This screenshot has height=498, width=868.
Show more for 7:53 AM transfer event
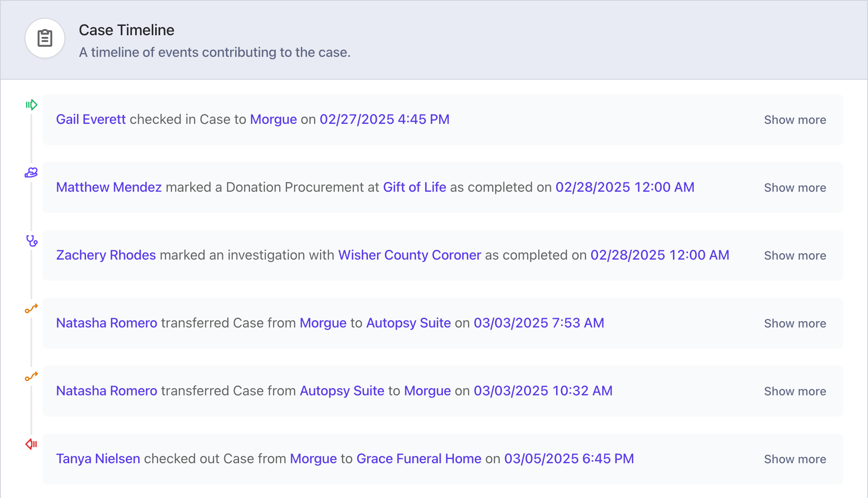pyautogui.click(x=795, y=323)
